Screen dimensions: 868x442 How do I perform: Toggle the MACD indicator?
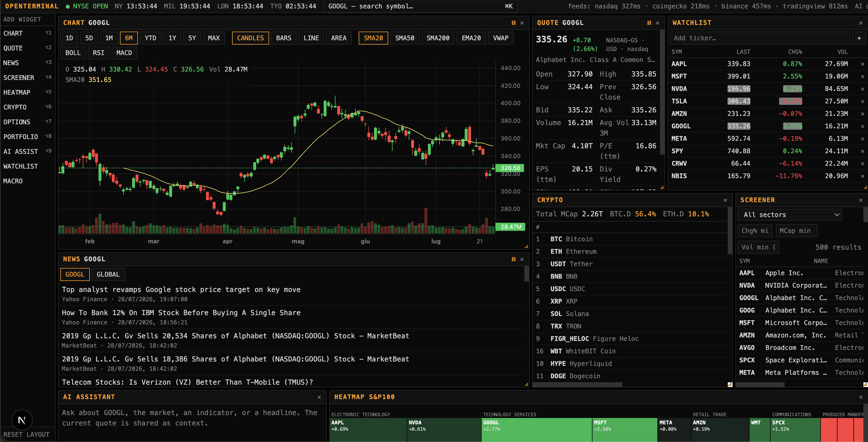tap(124, 53)
